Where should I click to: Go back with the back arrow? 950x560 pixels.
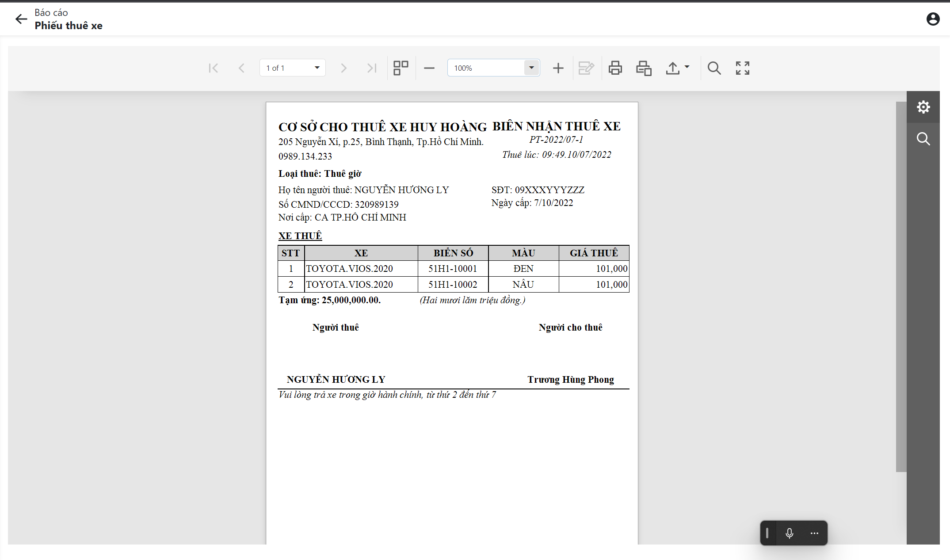click(21, 19)
